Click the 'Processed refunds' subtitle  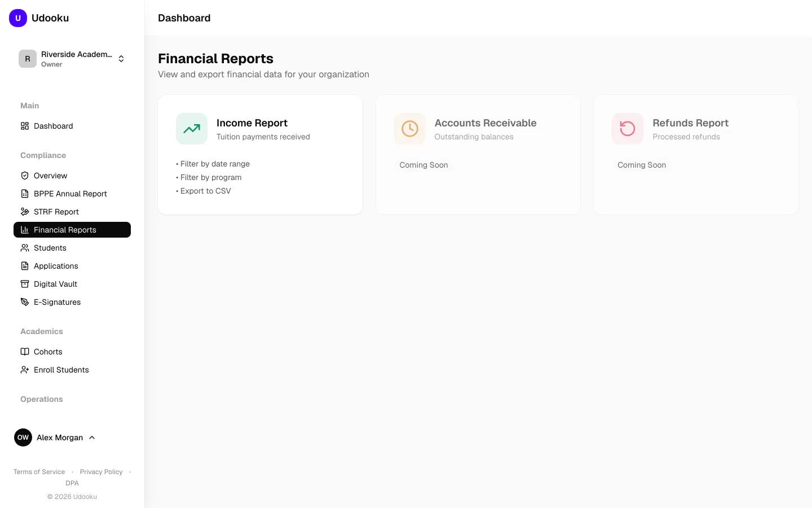[x=686, y=137]
